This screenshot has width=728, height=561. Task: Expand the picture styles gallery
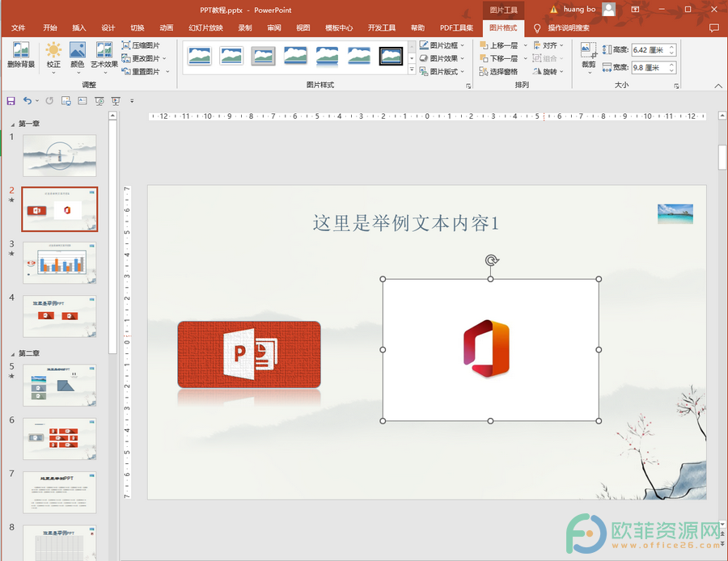[412, 70]
